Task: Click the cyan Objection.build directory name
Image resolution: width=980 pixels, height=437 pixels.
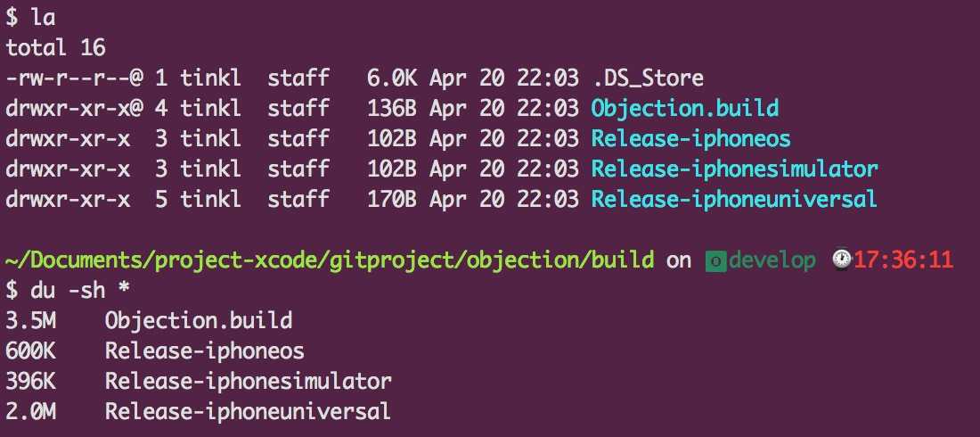Action: [x=685, y=109]
